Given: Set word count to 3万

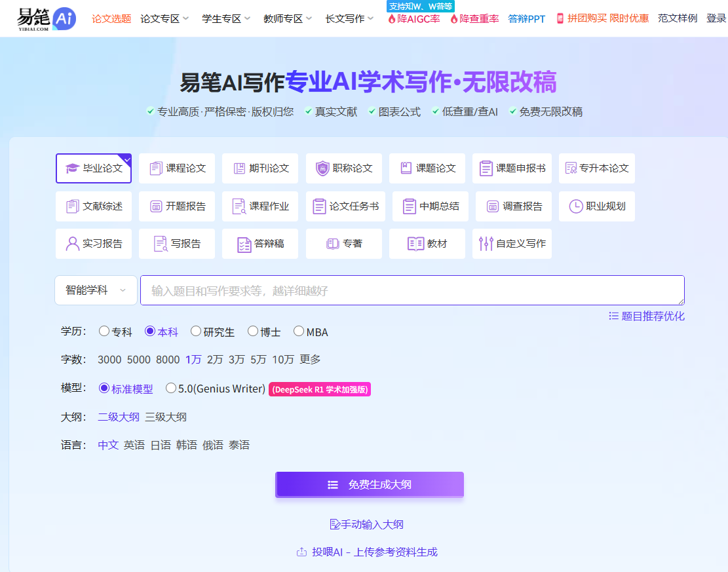Looking at the screenshot, I should [x=237, y=360].
